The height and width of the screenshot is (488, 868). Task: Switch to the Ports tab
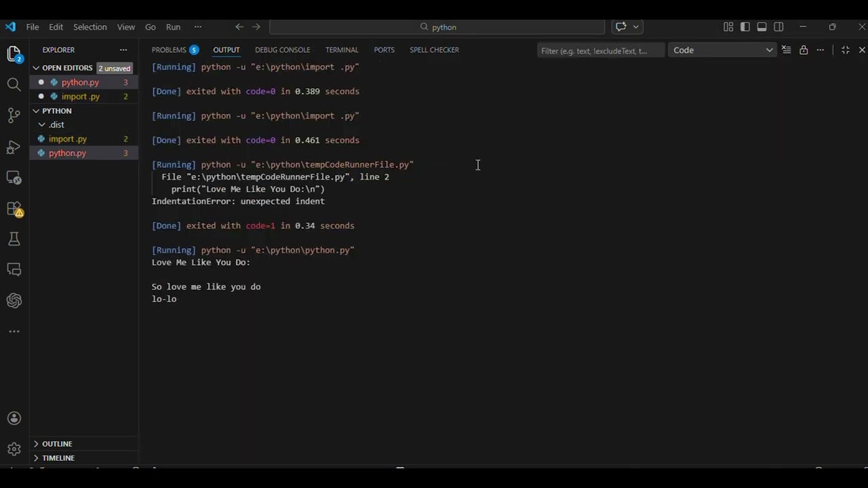(x=384, y=50)
